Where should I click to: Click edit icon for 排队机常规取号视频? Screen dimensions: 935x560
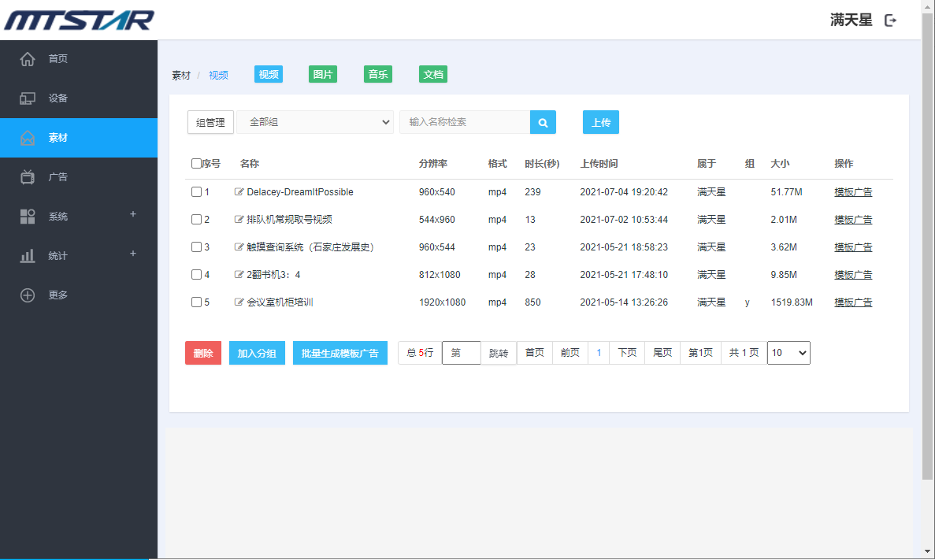coord(239,219)
